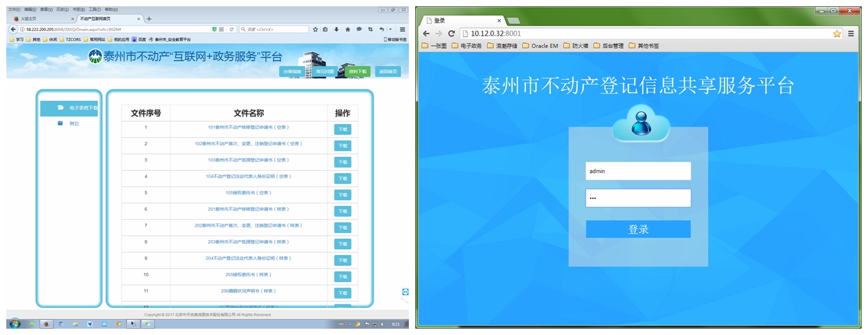Click Chrome bookmark star icon
868x335 pixels.
tap(837, 33)
